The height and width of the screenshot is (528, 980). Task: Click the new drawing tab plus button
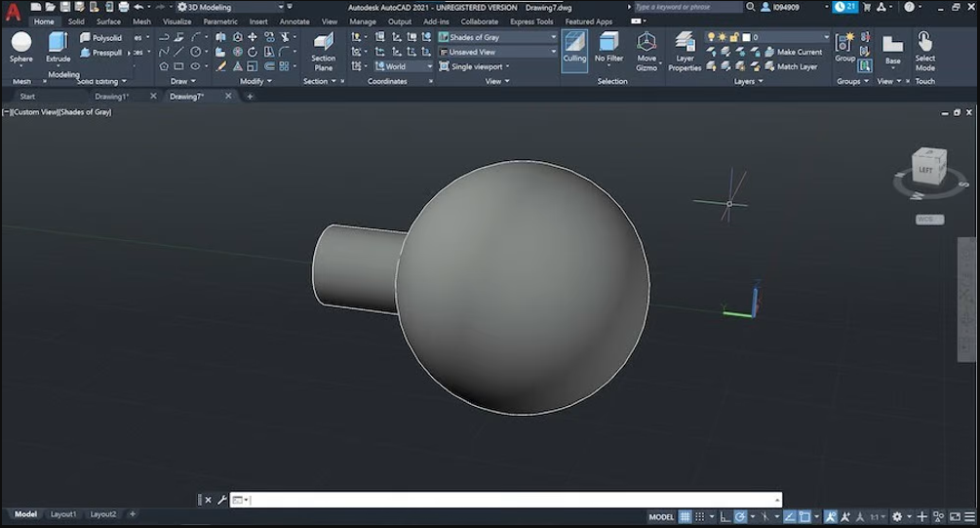coord(250,97)
